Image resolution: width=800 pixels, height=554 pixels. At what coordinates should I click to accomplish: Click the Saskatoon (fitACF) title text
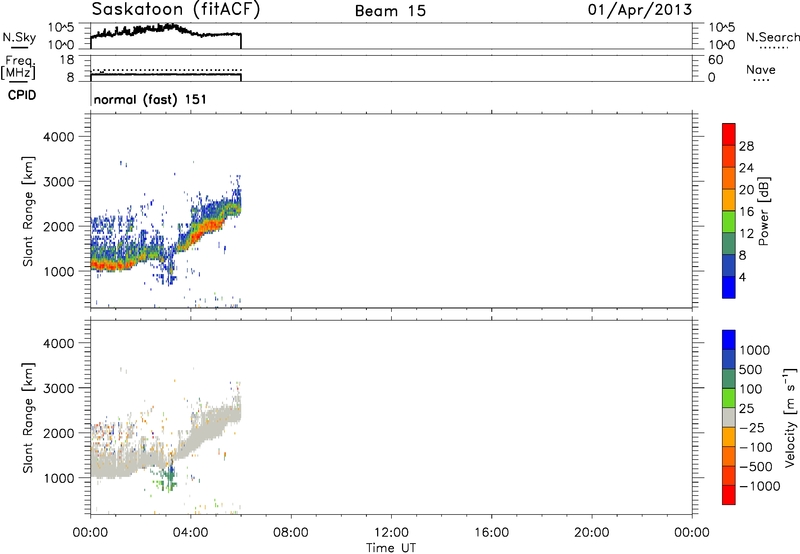coord(176,10)
